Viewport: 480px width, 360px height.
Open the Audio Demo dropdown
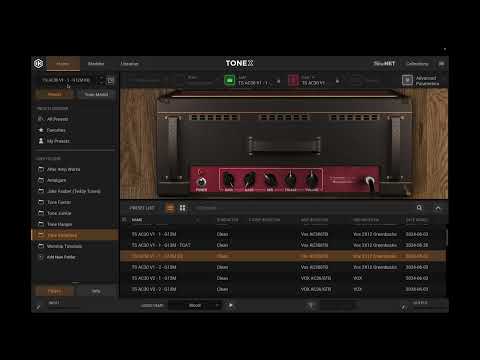195,305
